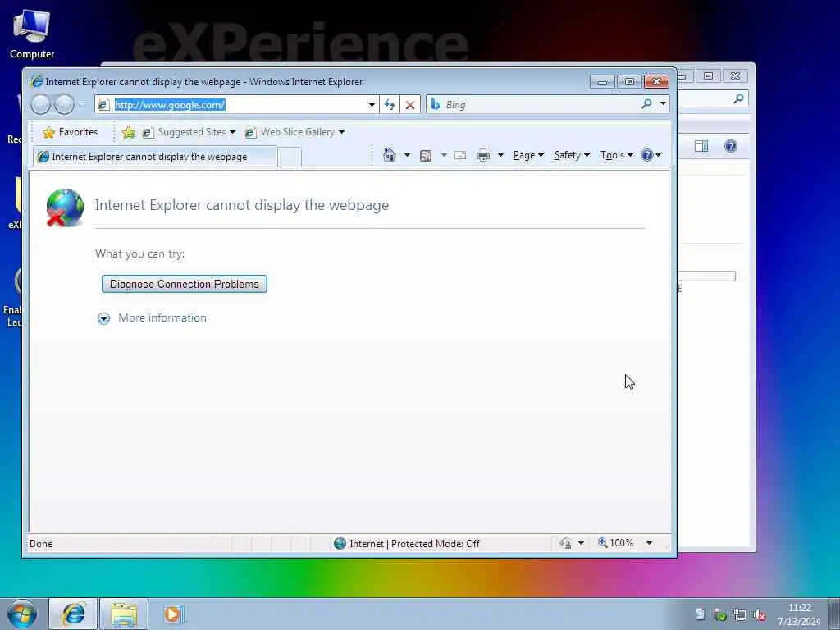This screenshot has height=630, width=840.
Task: Click Diagnose Connection Problems button
Action: point(185,284)
